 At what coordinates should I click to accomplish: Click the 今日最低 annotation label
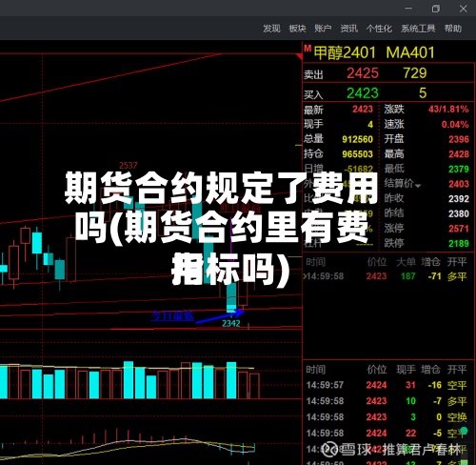coord(172,315)
